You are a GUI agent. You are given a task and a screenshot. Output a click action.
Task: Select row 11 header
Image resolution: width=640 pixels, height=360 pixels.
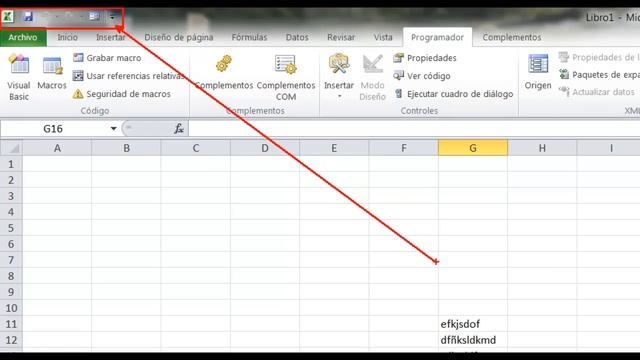11,324
